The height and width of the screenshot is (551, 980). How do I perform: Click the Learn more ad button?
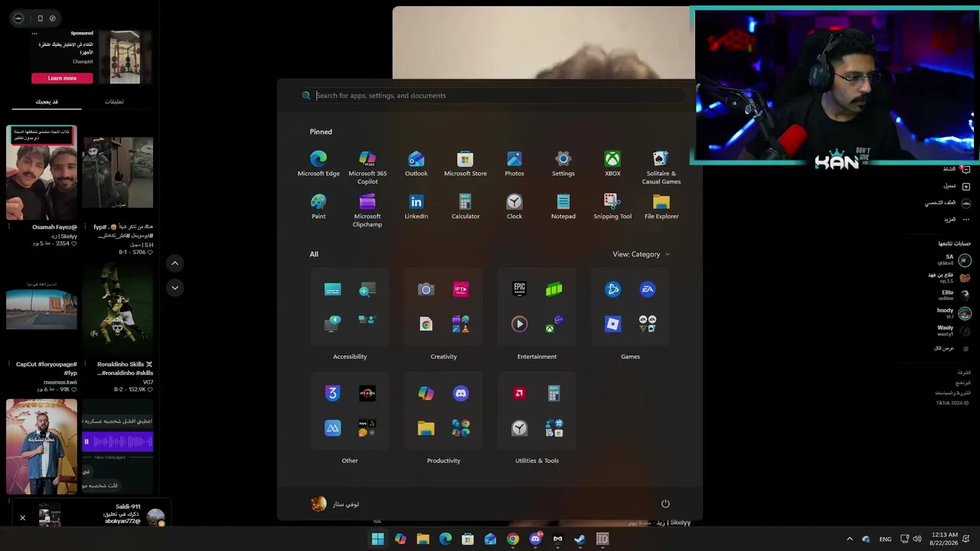pos(62,78)
